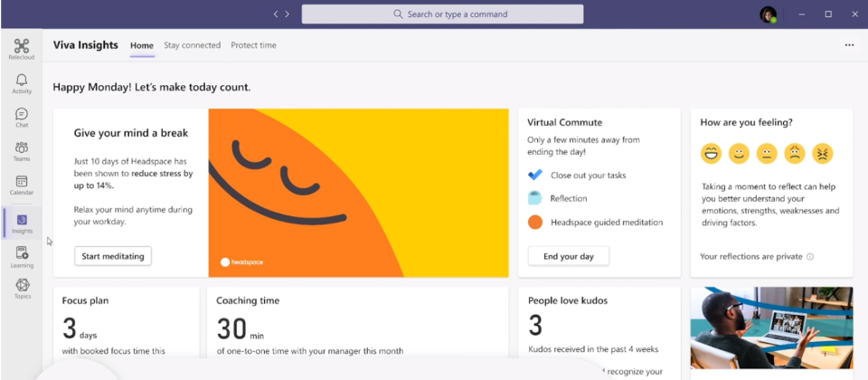Click the orange Headspace meditation circle
Screen dimensions: 868x380
[x=534, y=223]
